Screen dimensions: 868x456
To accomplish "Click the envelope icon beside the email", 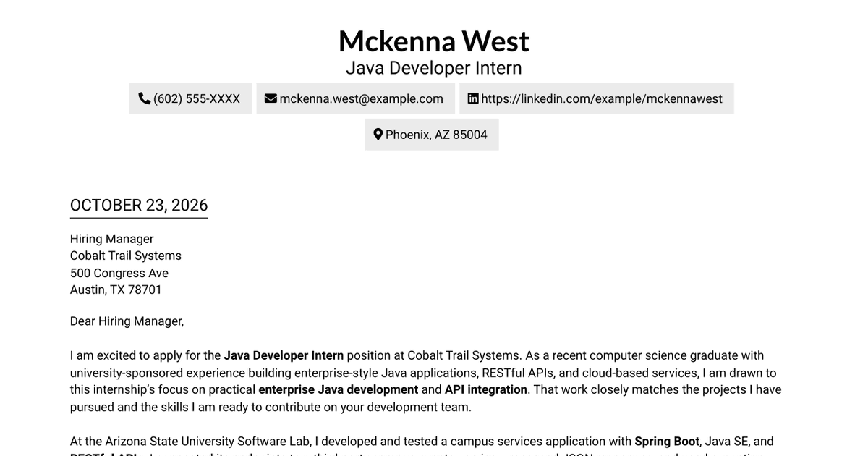I will (271, 98).
